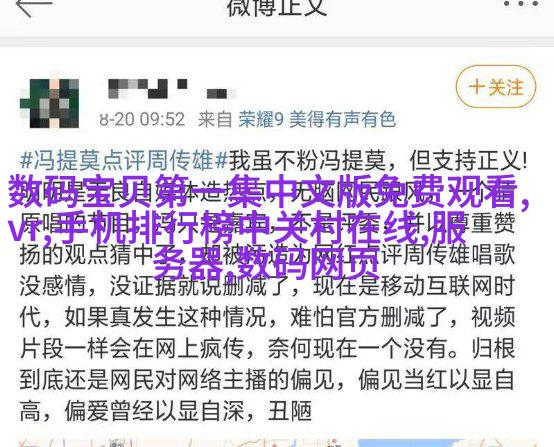Tap the sentence 我虽不粉冯提莫，但支持正义!
This screenshot has width=554, height=447.
pos(378,160)
